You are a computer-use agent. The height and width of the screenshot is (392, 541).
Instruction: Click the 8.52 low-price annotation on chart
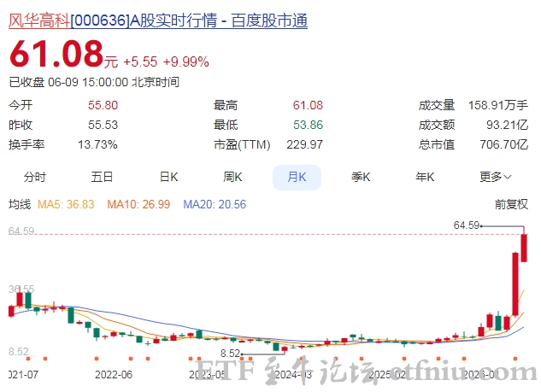click(230, 354)
